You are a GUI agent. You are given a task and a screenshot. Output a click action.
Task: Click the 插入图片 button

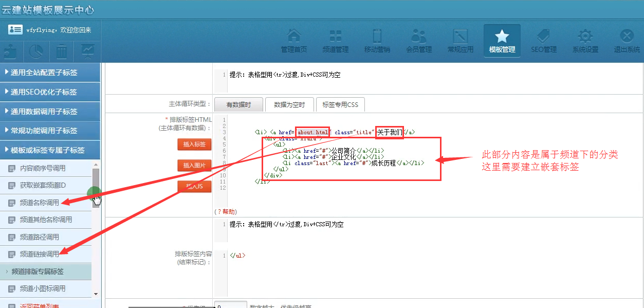tap(194, 165)
